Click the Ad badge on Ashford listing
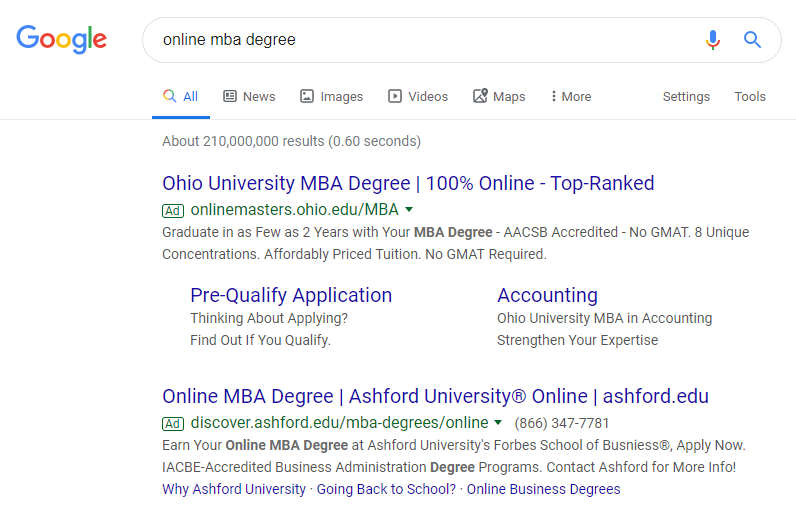Screen dimensions: 796x517 tap(173, 424)
